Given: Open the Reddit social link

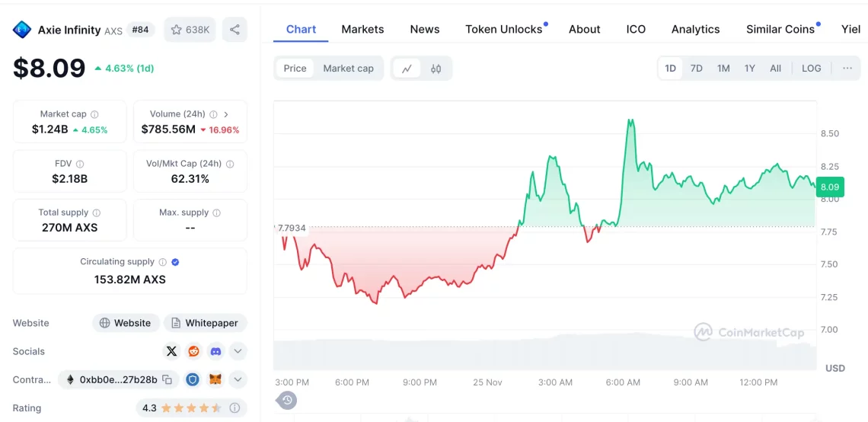Looking at the screenshot, I should (x=193, y=351).
